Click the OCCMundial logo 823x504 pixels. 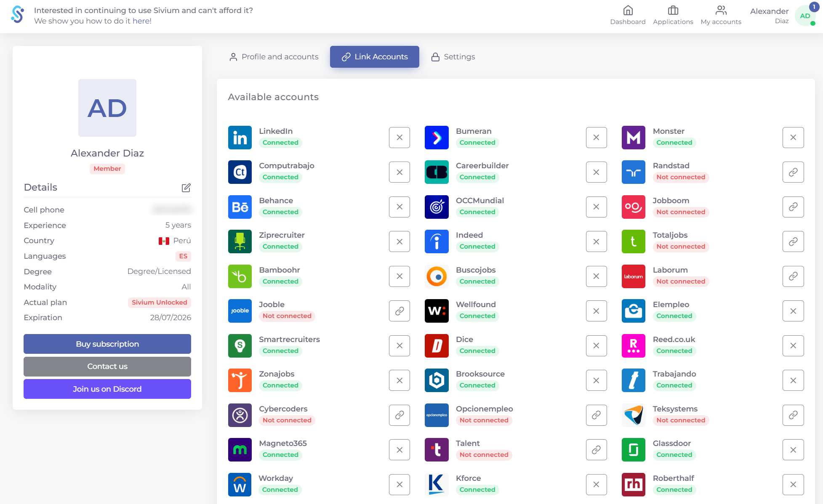click(437, 207)
